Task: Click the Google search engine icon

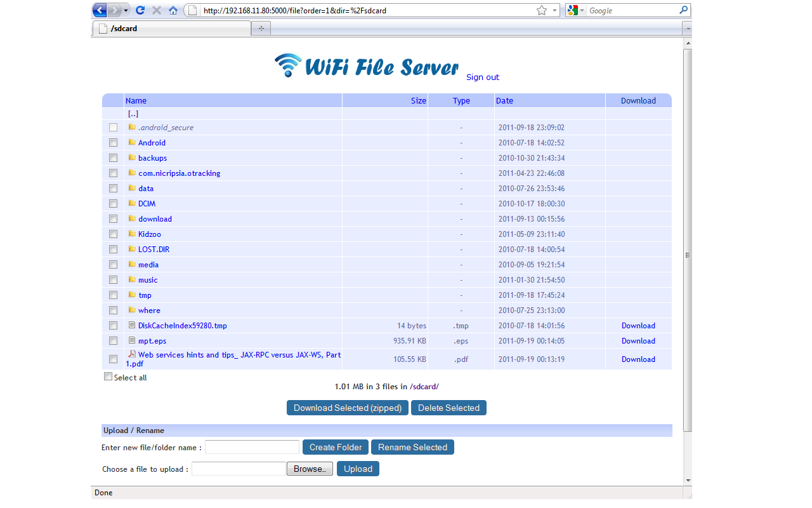Action: 572,10
